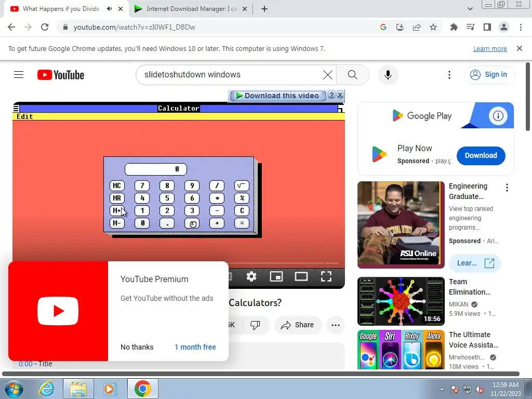The image size is (532, 399).
Task: Open the Chrome profile avatar
Action: (x=504, y=27)
